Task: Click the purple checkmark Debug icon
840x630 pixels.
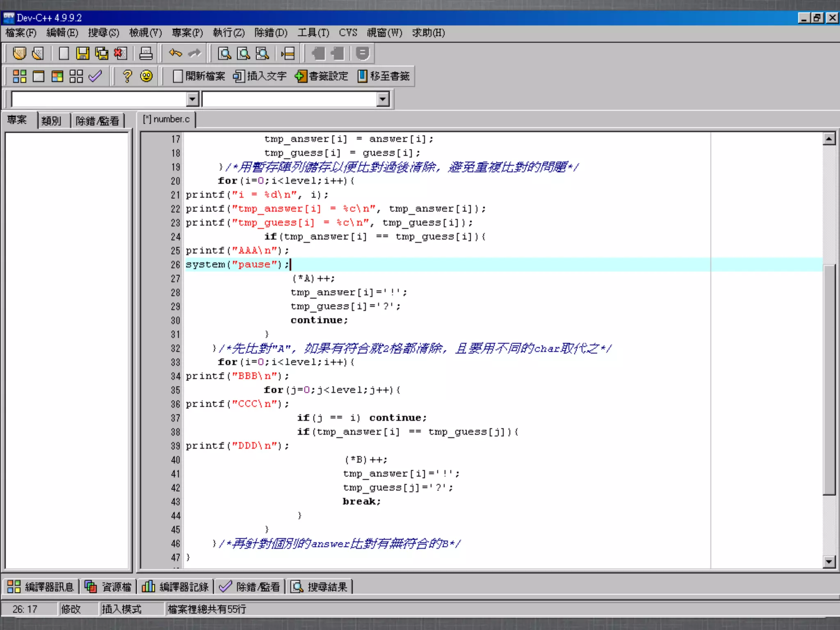Action: click(x=95, y=76)
